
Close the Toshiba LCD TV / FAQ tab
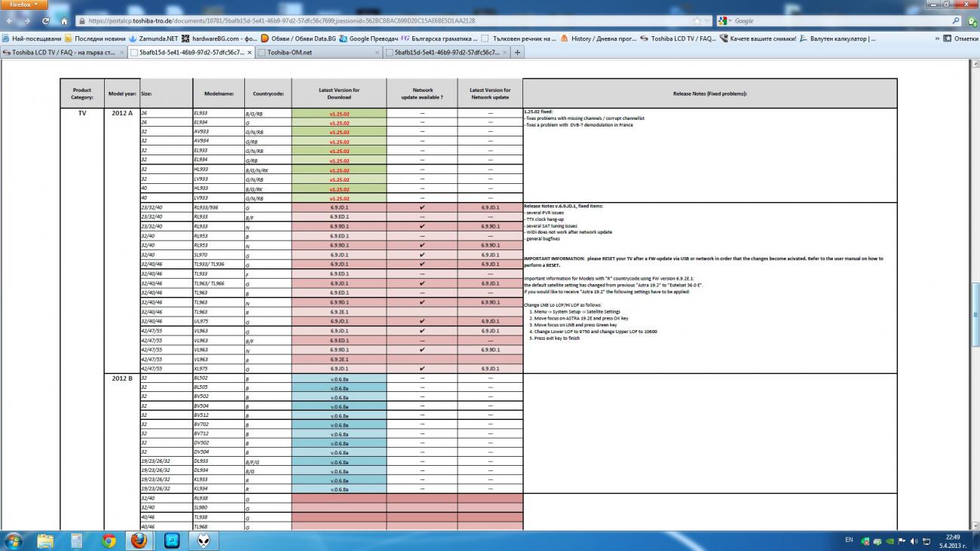pyautogui.click(x=121, y=52)
